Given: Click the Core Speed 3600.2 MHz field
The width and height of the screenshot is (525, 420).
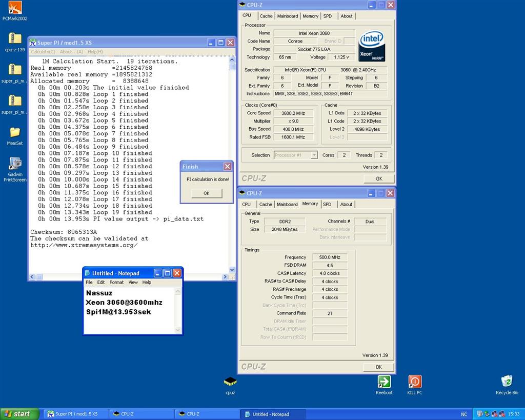Looking at the screenshot, I should [293, 113].
